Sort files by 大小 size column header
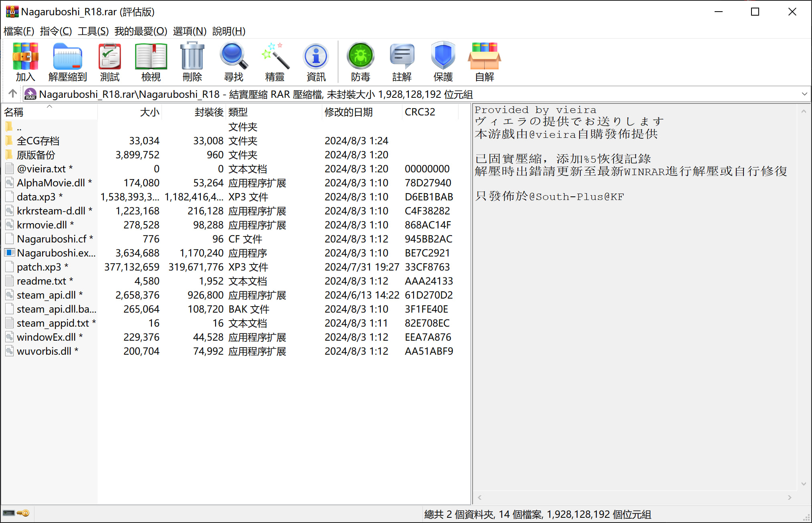Image resolution: width=812 pixels, height=523 pixels. [149, 112]
